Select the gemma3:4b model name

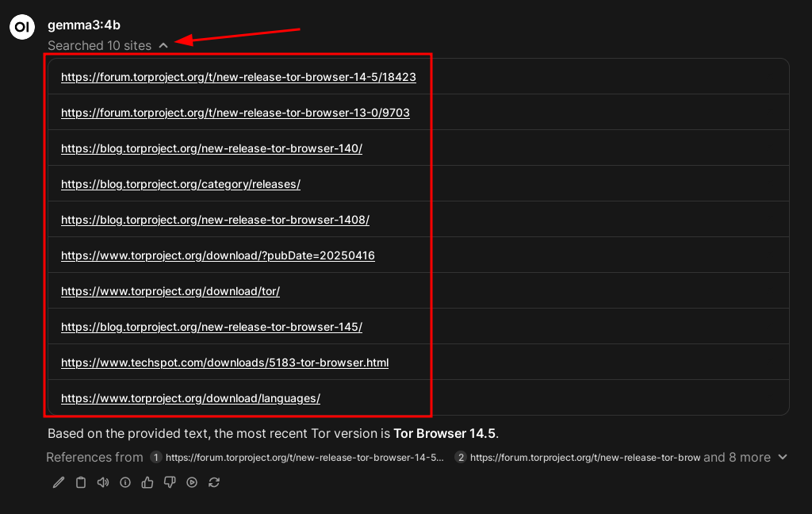pyautogui.click(x=84, y=25)
